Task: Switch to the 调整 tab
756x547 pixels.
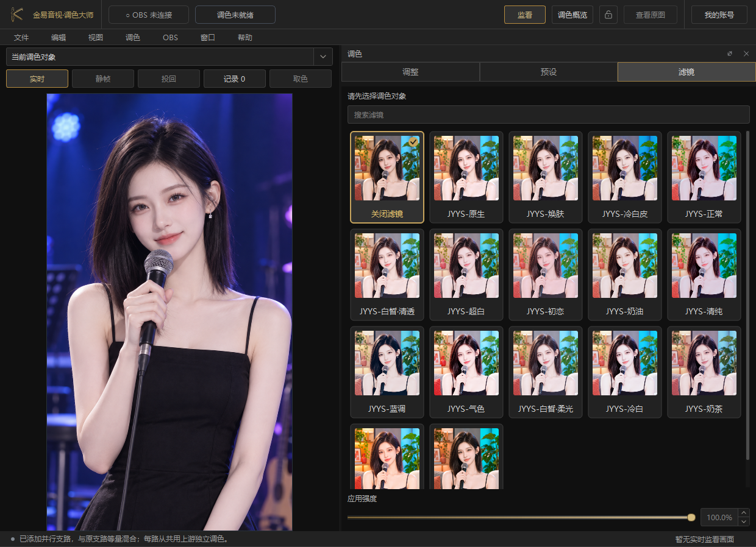Action: click(410, 72)
